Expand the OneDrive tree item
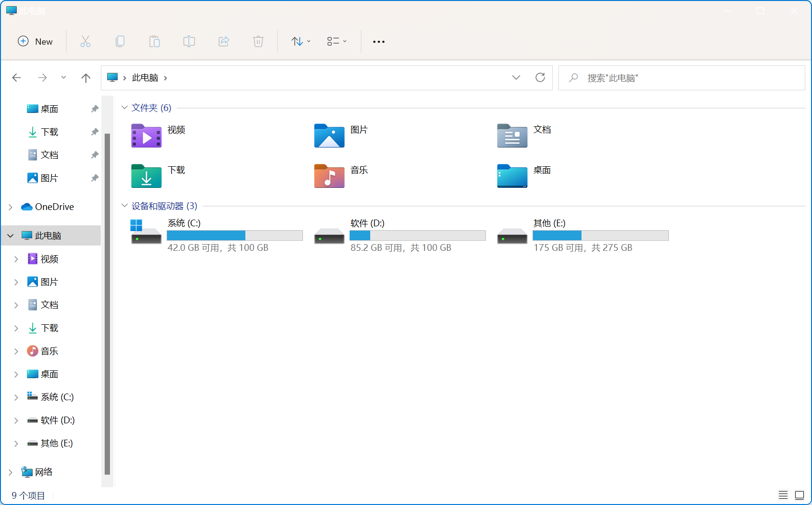812x505 pixels. pyautogui.click(x=10, y=207)
